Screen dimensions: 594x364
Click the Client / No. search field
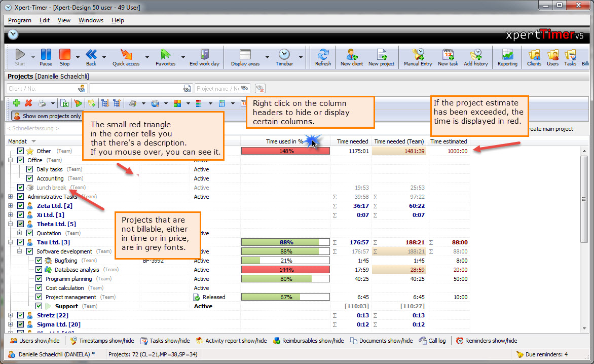click(x=43, y=89)
